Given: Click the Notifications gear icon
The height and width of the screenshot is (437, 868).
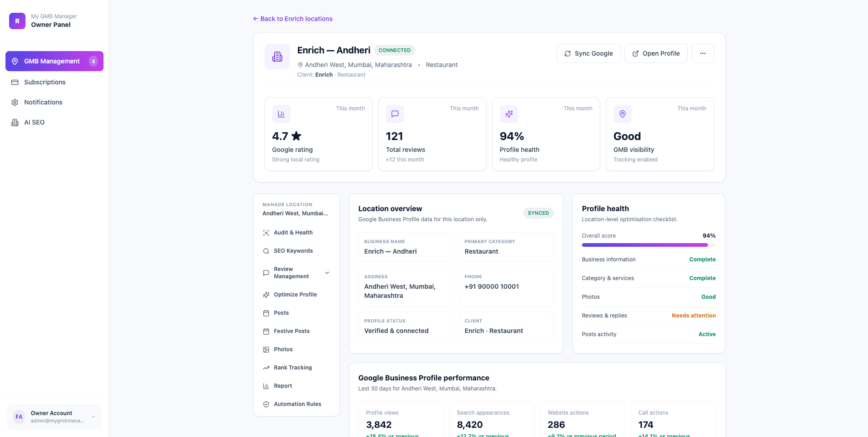Looking at the screenshot, I should pos(15,102).
